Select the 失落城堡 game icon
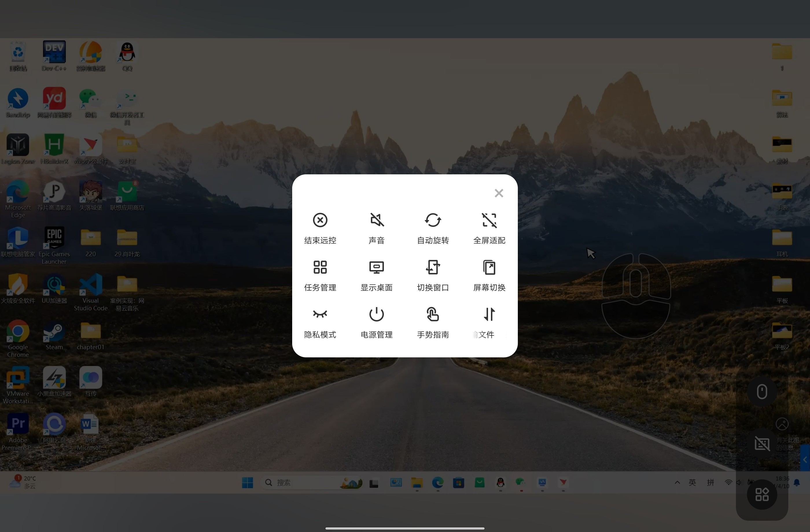The width and height of the screenshot is (810, 532). point(91,195)
